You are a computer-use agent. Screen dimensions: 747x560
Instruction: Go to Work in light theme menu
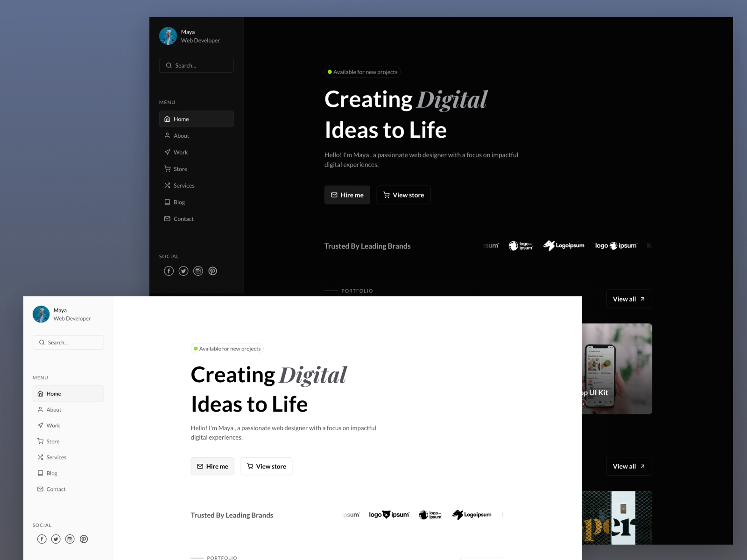[53, 426]
